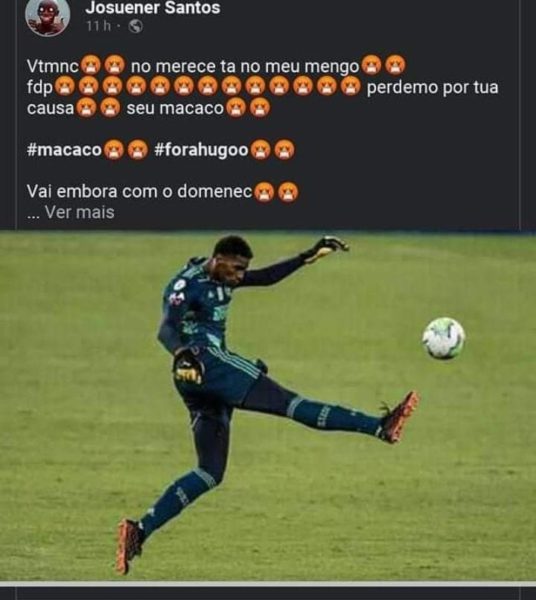Click the soccer ball in the photo
536x600 pixels.
pyautogui.click(x=443, y=338)
